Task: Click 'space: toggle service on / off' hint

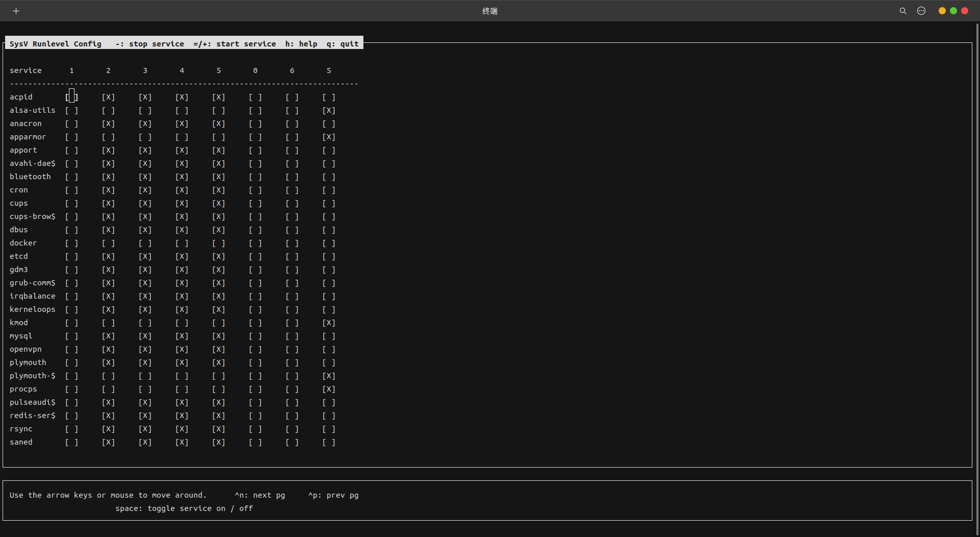Action: (x=184, y=508)
